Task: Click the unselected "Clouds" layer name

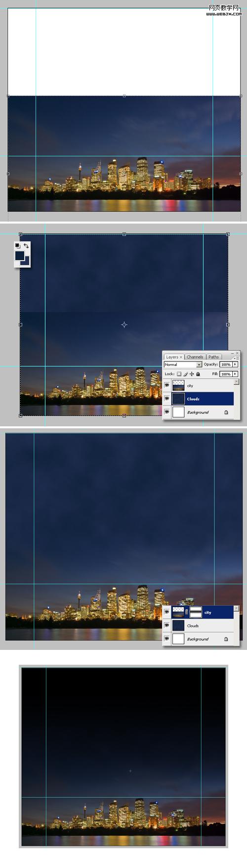Action: (x=193, y=626)
